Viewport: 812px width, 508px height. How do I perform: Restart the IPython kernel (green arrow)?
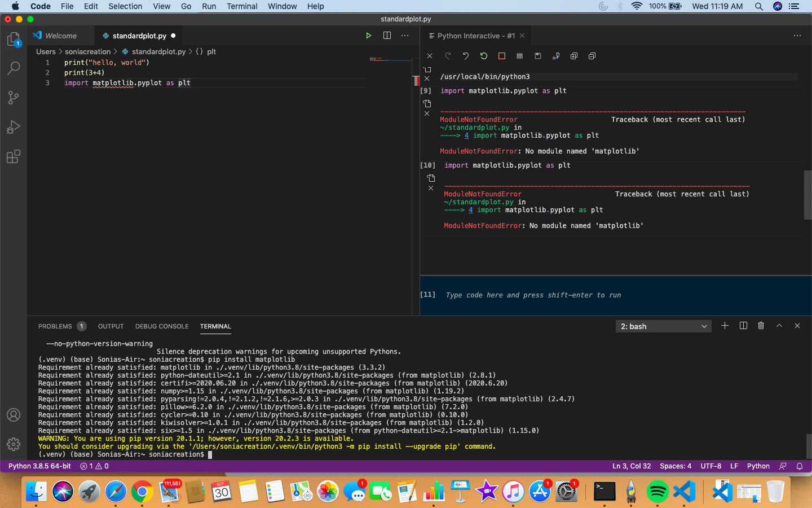483,56
